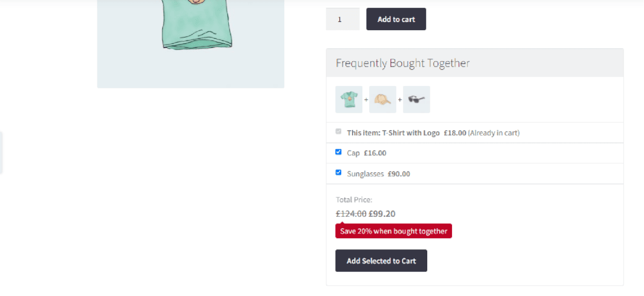
Task: Click the disabled T-Shirt with Logo checkbox
Action: pyautogui.click(x=338, y=132)
